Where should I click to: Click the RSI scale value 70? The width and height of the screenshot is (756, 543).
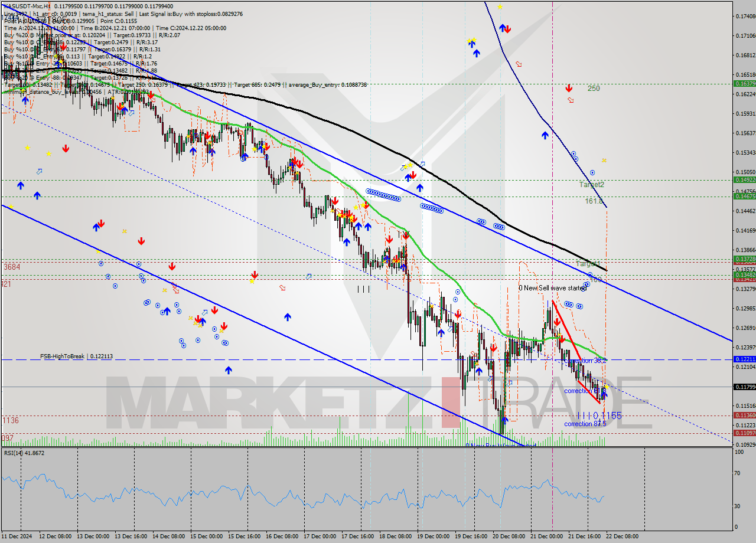tap(738, 473)
